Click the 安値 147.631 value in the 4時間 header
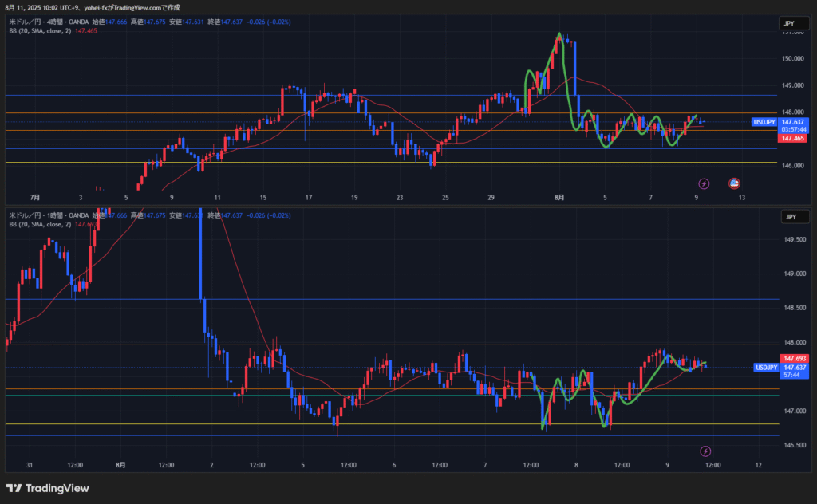The image size is (817, 504). (x=187, y=22)
